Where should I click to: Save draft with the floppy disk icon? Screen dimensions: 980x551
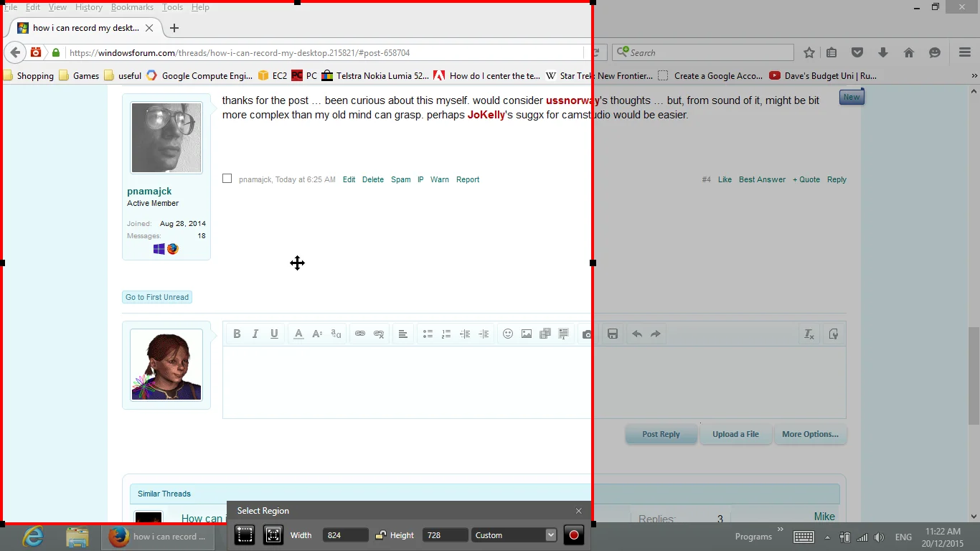pyautogui.click(x=613, y=334)
